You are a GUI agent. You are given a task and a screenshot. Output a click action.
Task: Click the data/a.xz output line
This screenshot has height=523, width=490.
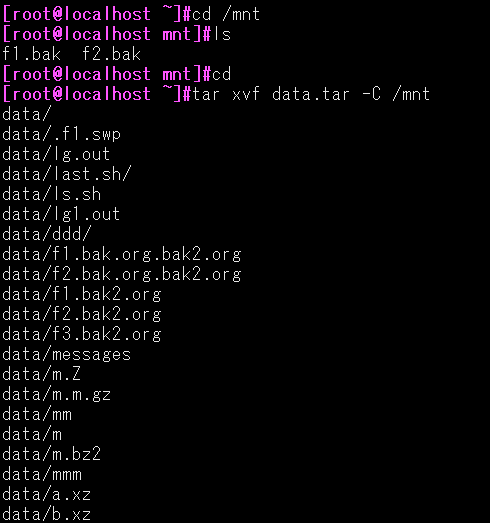(x=46, y=494)
